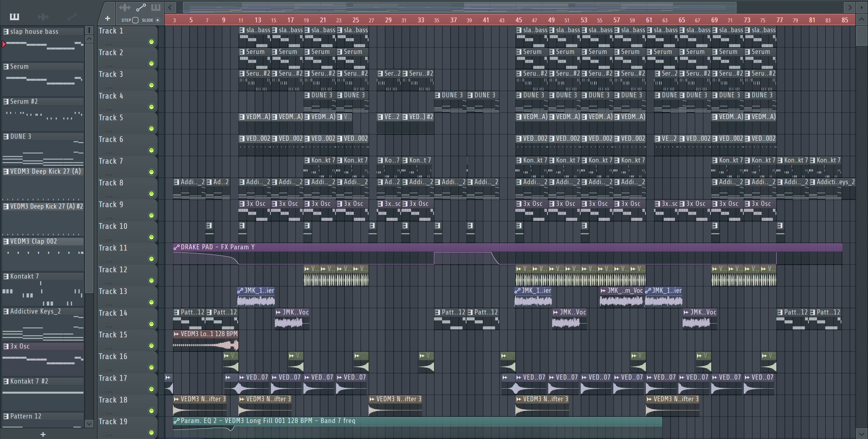Click the timeline left scroll arrow
Image resolution: width=868 pixels, height=439 pixels.
[170, 8]
